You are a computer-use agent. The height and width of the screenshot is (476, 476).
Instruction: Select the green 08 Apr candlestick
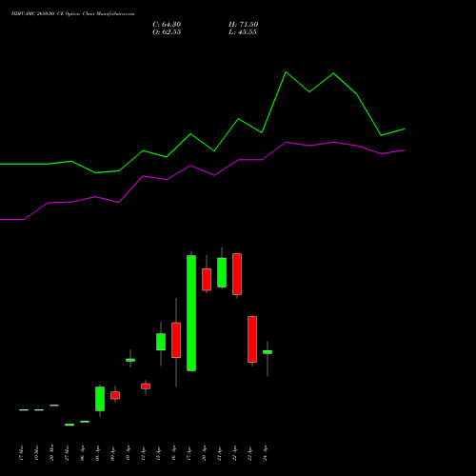click(100, 399)
